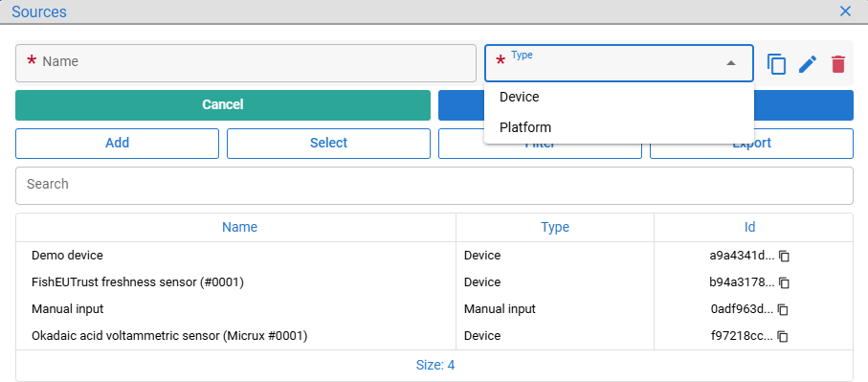Viewport: 868px width, 382px height.
Task: Select FishEUTrust freshness sensor (#0001) row
Action: coord(434,282)
